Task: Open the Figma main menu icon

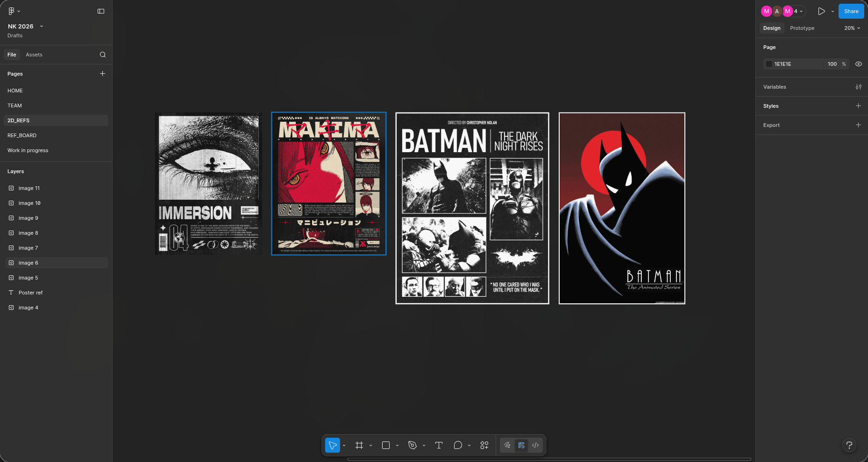Action: pyautogui.click(x=12, y=11)
